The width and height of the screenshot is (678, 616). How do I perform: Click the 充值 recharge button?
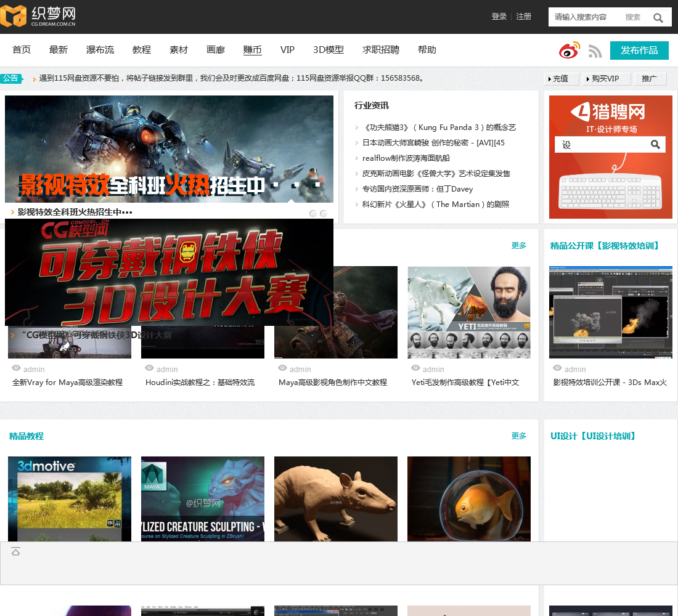tap(561, 79)
